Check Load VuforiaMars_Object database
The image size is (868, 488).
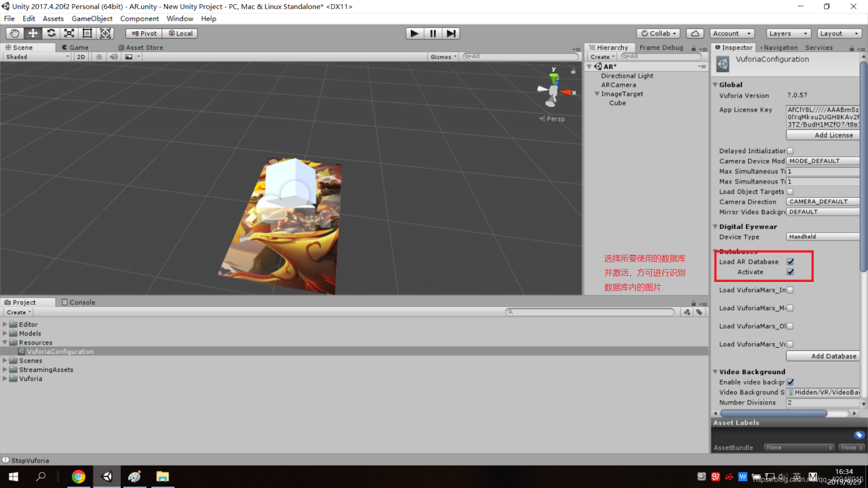(x=790, y=327)
